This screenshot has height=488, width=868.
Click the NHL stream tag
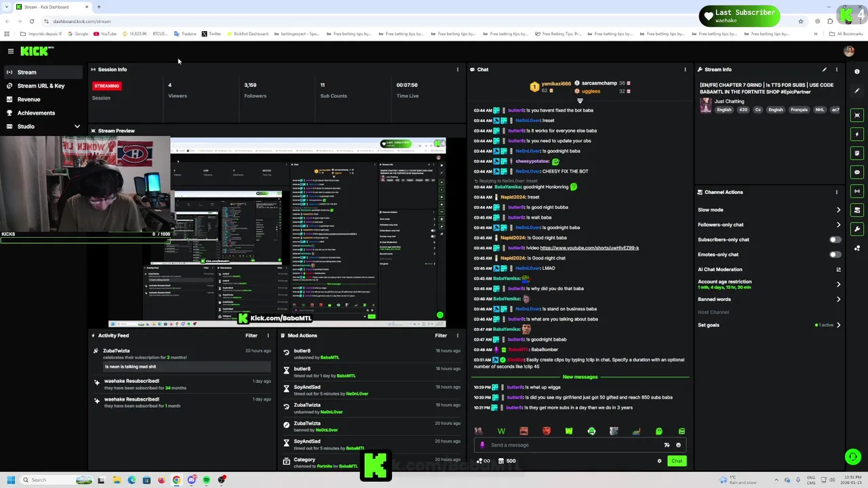point(819,110)
